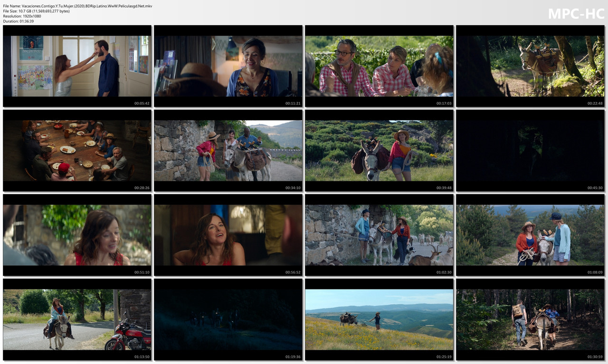Open the night thumbnail at 01:19:36
608x364 pixels.
228,319
